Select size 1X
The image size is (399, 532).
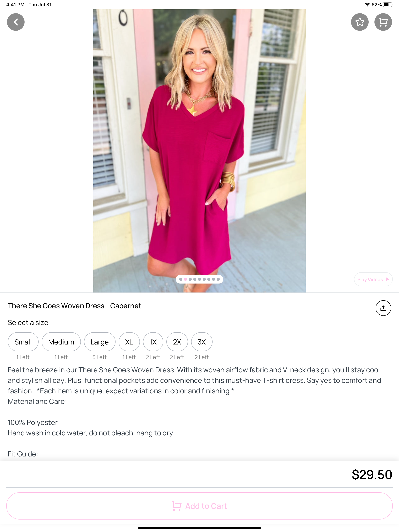153,342
